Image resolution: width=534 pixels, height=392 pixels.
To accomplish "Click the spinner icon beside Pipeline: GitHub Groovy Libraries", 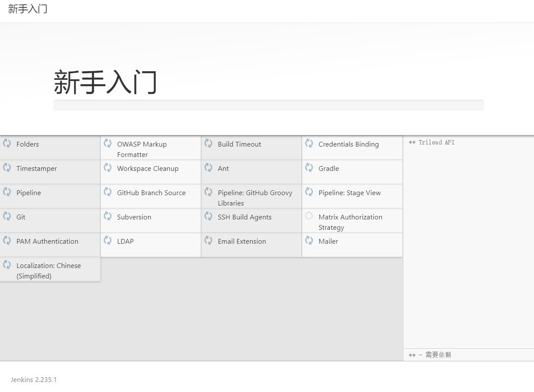I will click(x=208, y=192).
